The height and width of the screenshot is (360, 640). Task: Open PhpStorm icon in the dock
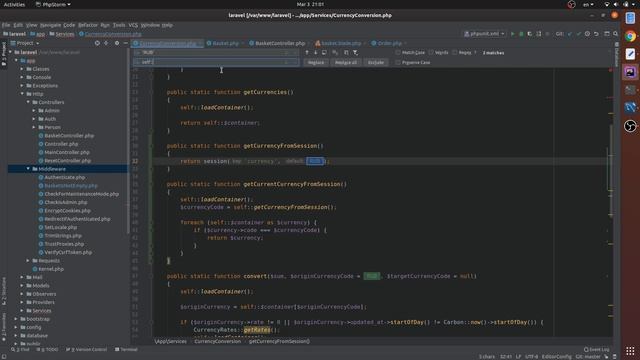coord(630,72)
